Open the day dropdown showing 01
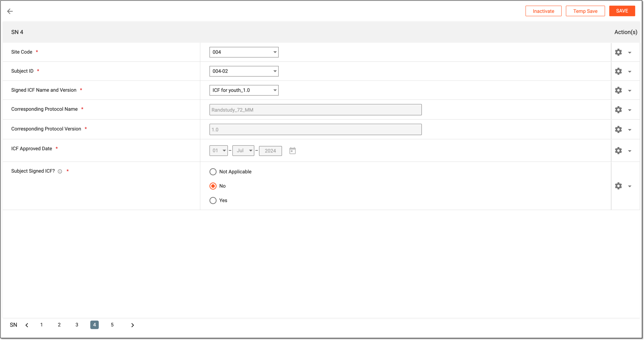The image size is (644, 340). 218,151
